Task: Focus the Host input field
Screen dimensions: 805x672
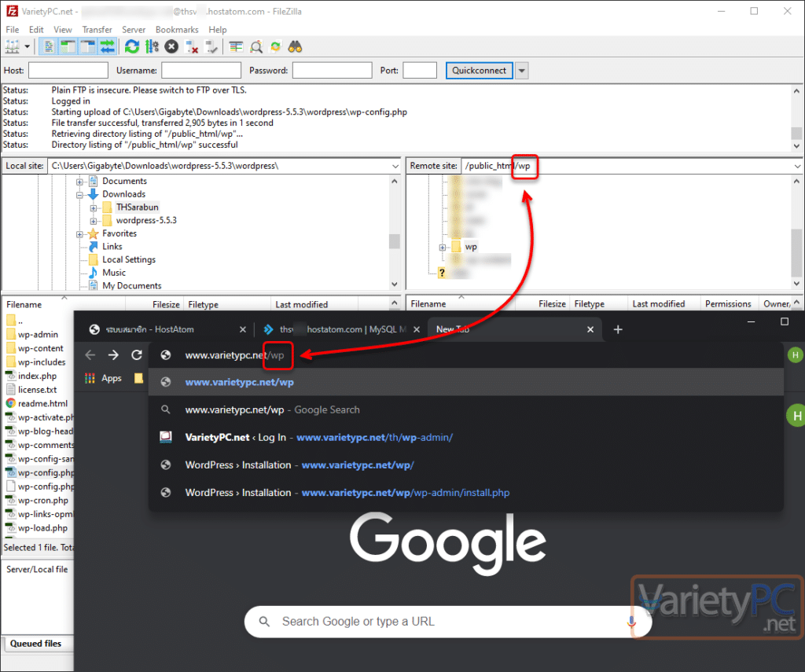Action: [68, 70]
